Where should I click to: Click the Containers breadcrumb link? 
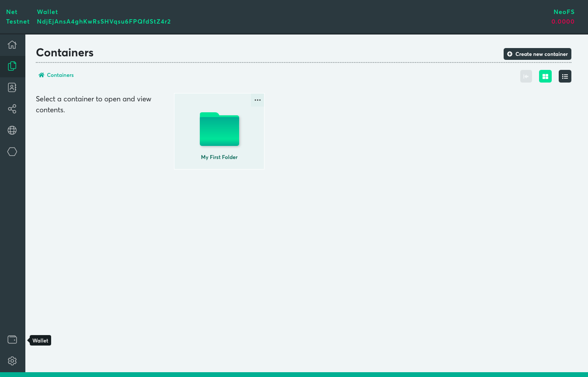(x=60, y=75)
